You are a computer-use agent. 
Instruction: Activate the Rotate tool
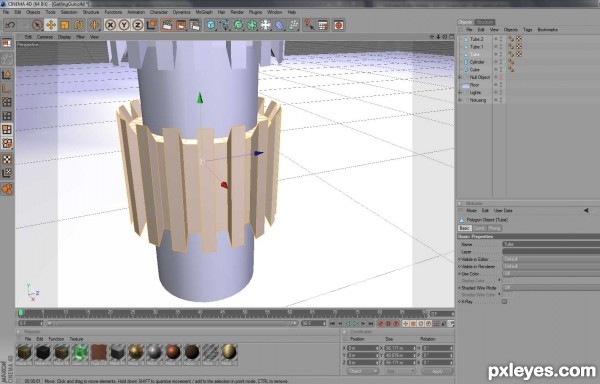(x=78, y=25)
